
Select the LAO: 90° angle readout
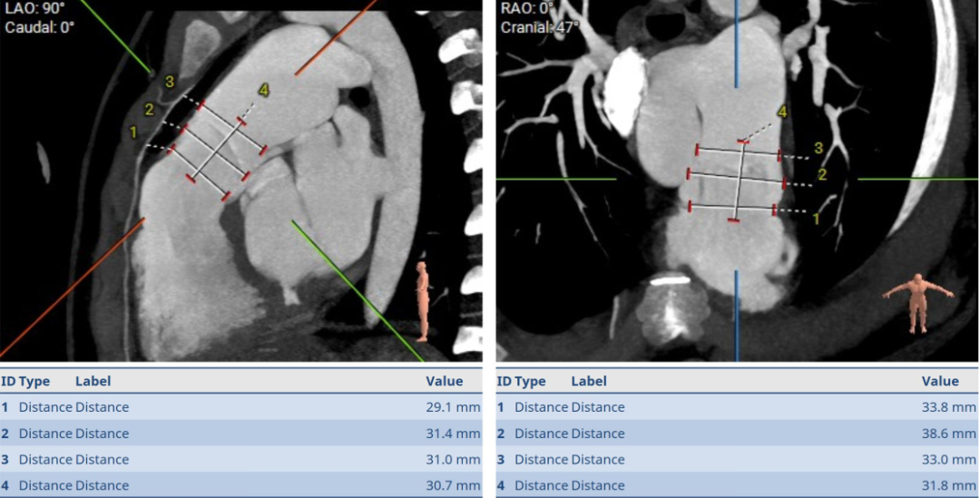tap(34, 9)
